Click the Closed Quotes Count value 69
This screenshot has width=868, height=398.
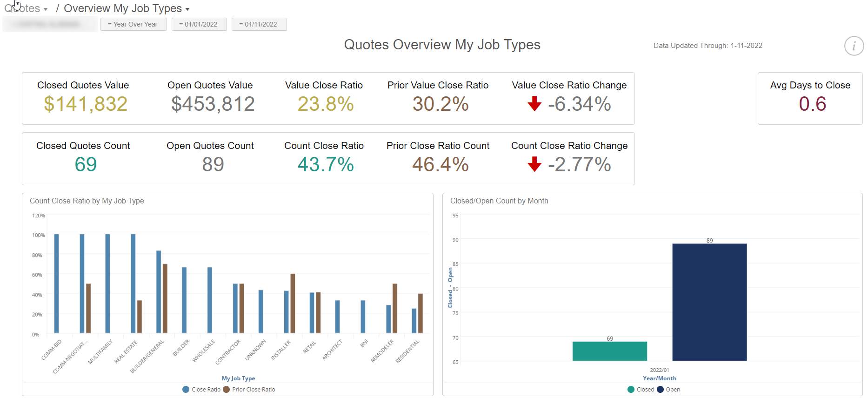click(86, 164)
